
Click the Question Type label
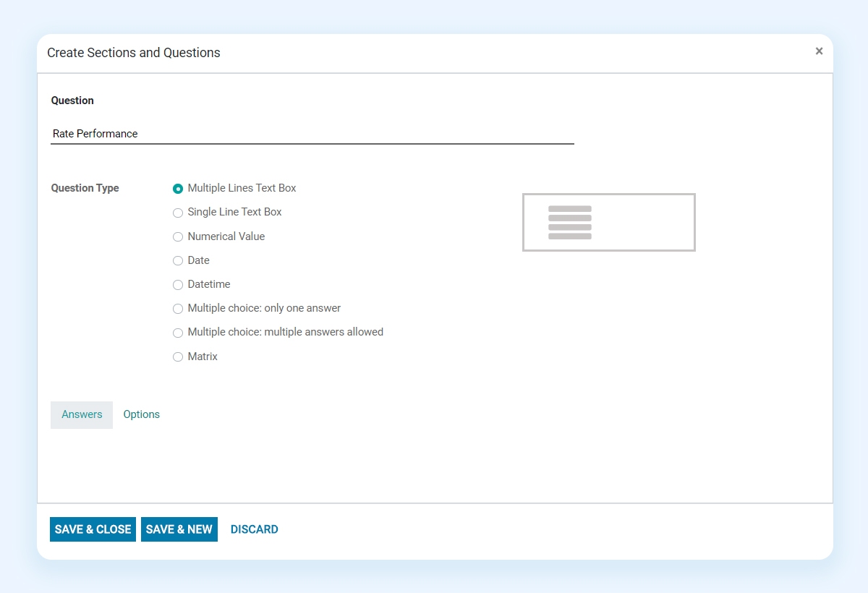(x=85, y=188)
